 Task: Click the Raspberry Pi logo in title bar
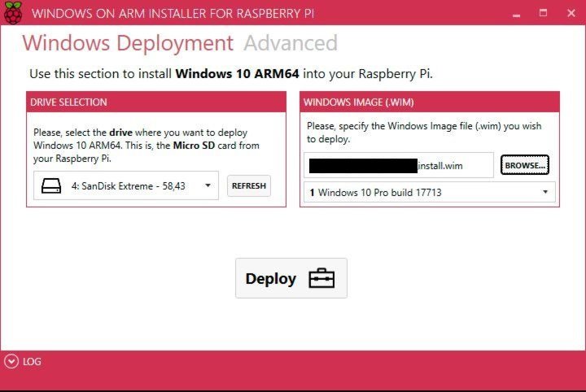[13, 13]
